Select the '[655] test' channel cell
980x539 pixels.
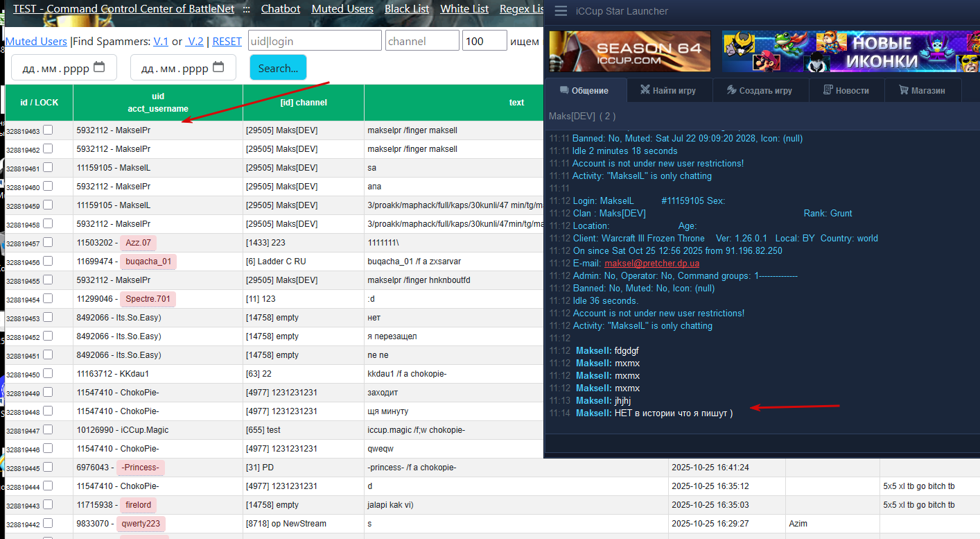click(304, 430)
